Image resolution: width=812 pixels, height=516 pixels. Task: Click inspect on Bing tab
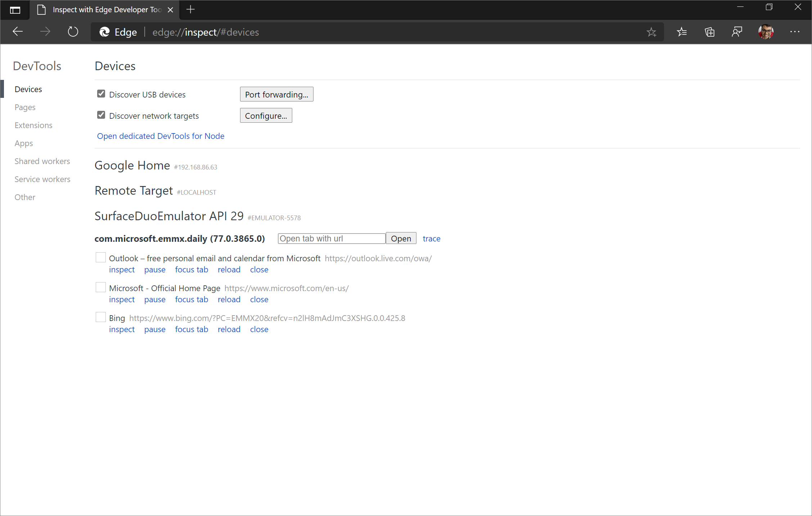pos(121,329)
